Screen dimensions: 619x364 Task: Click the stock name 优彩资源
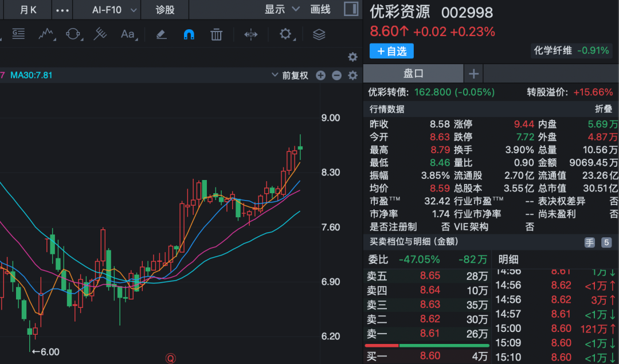(x=399, y=12)
